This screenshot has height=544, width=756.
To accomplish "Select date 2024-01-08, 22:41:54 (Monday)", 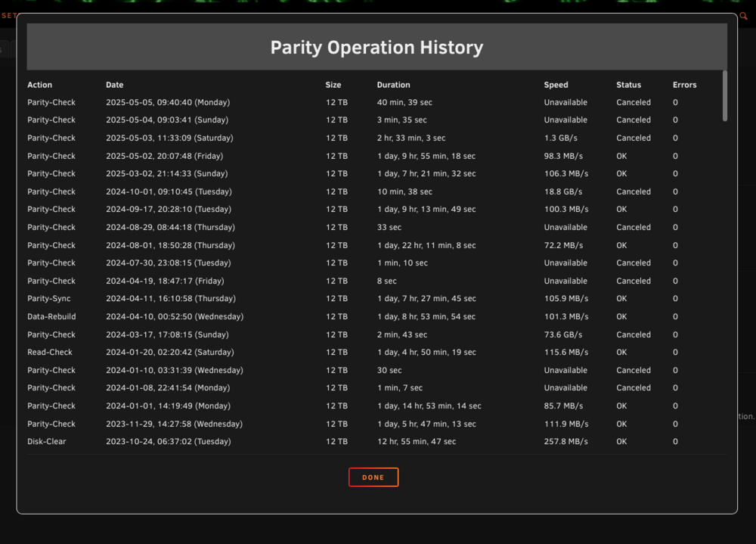I will (x=168, y=387).
